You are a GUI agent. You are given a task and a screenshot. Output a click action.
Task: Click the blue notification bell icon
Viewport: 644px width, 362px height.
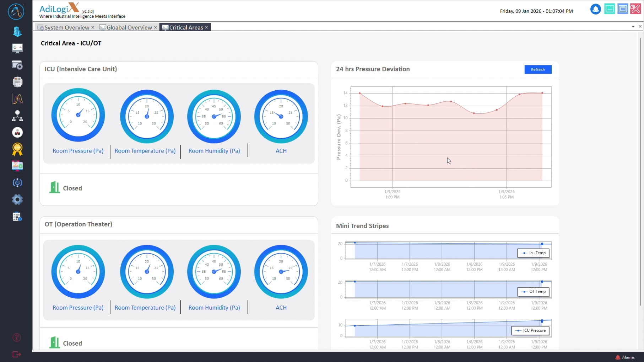[x=595, y=9]
